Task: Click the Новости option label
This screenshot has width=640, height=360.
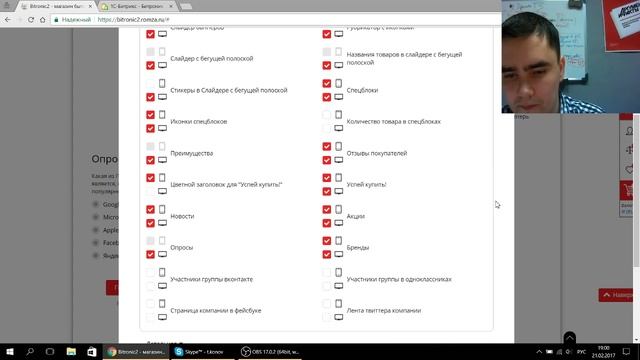Action: (x=182, y=216)
